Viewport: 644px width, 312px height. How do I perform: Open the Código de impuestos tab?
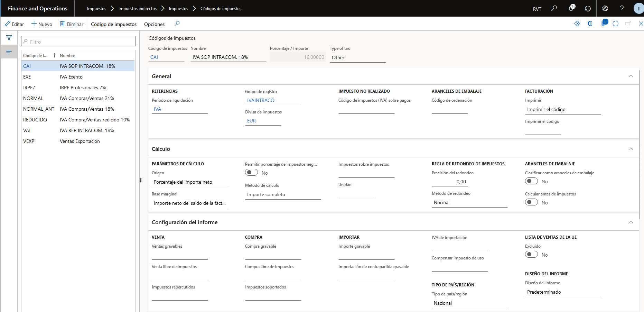click(x=114, y=24)
